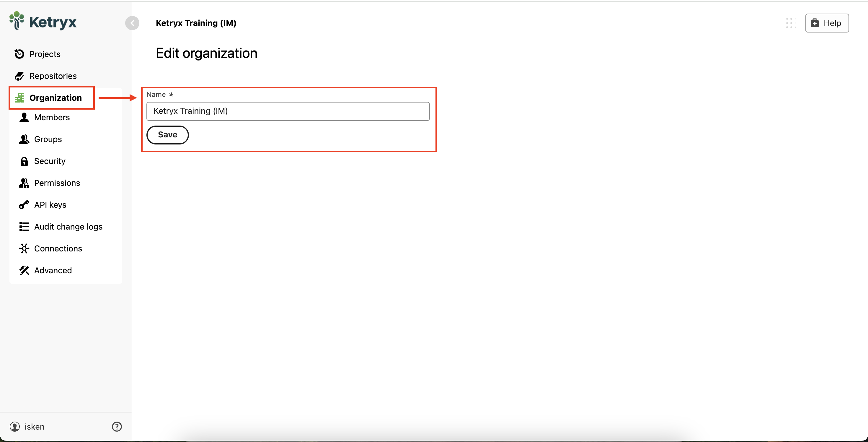868x442 pixels.
Task: Click the Repositories icon
Action: click(19, 76)
